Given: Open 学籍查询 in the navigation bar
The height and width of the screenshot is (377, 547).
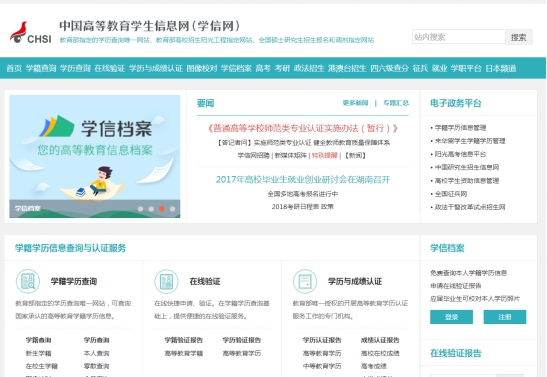Looking at the screenshot, I should pos(41,68).
